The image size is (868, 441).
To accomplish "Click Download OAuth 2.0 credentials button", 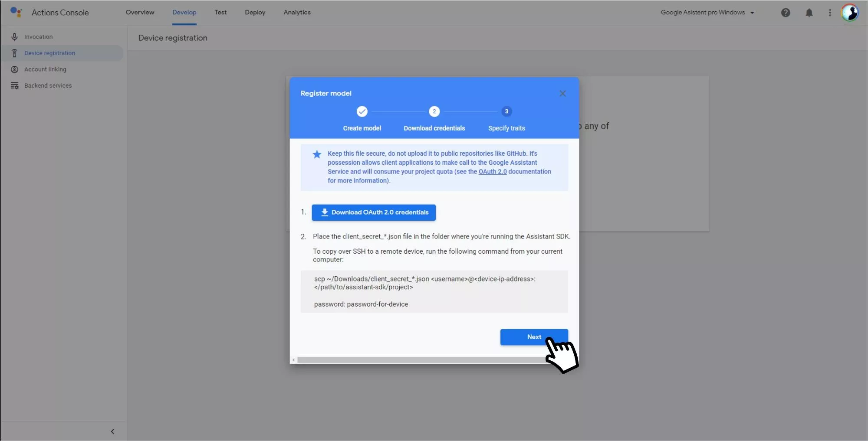I will click(x=374, y=212).
